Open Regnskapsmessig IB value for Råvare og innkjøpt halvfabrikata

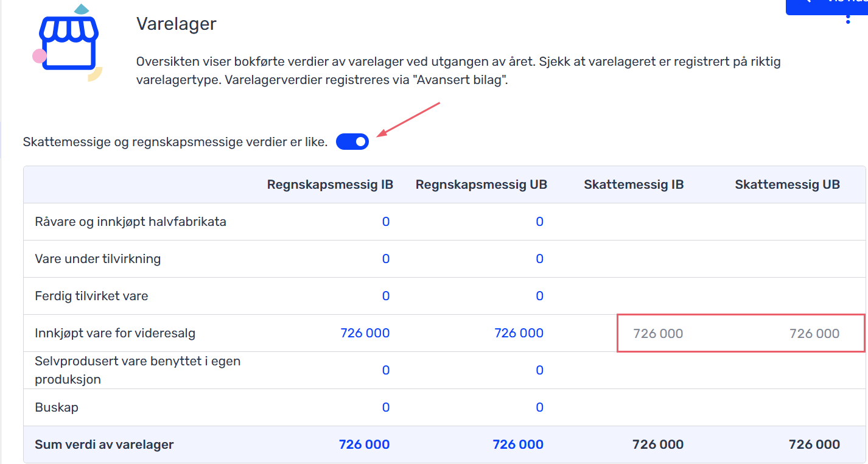[386, 222]
